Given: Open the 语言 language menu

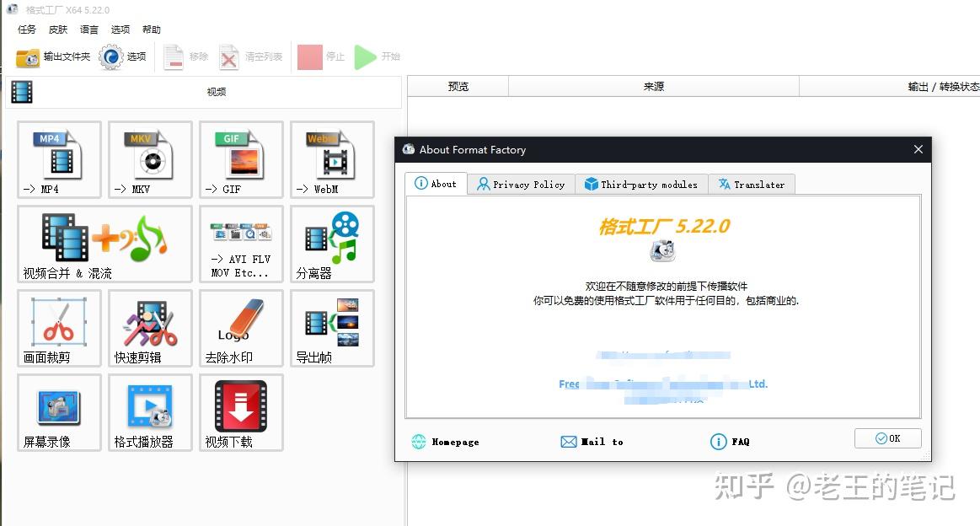Looking at the screenshot, I should 89,30.
